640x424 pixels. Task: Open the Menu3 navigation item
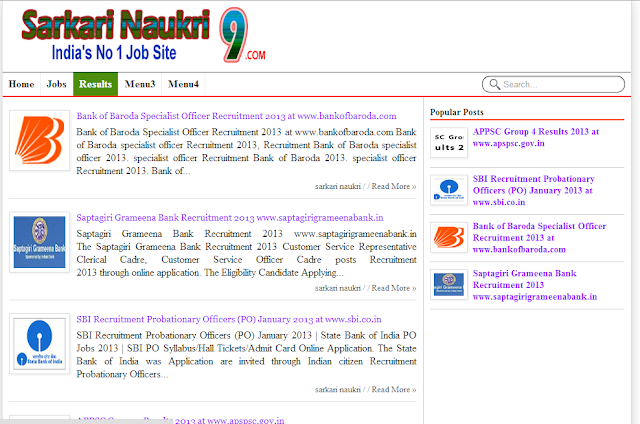(x=140, y=84)
